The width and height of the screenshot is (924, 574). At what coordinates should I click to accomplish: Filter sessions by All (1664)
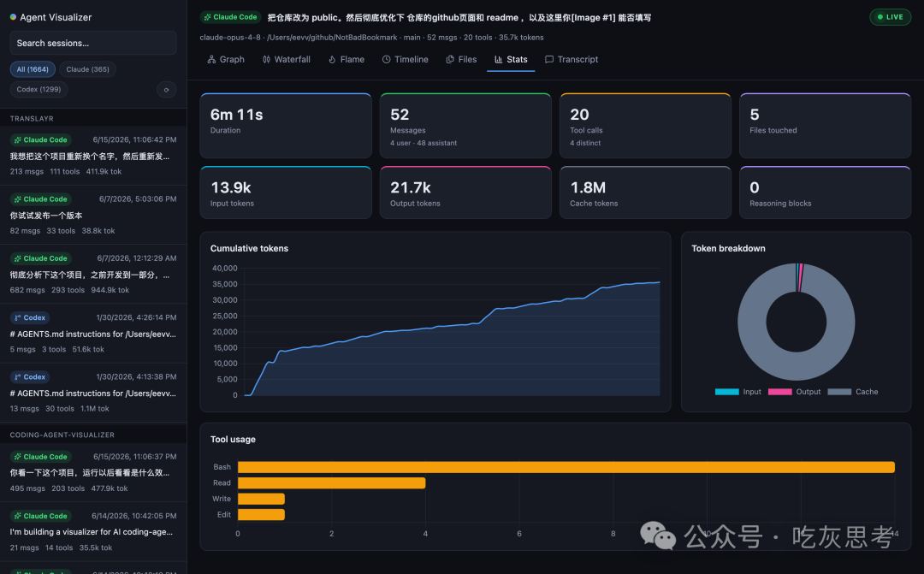(33, 69)
